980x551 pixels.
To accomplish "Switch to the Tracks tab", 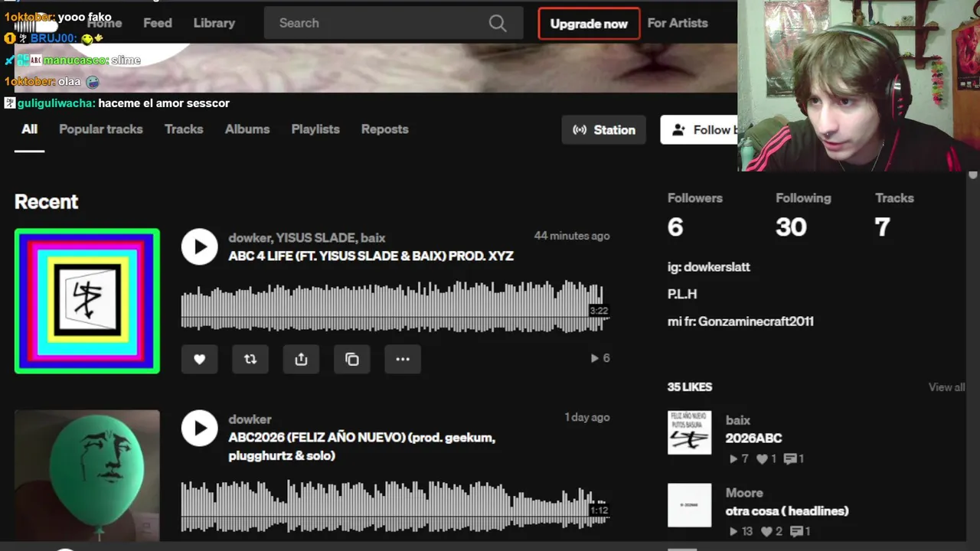I will 184,129.
